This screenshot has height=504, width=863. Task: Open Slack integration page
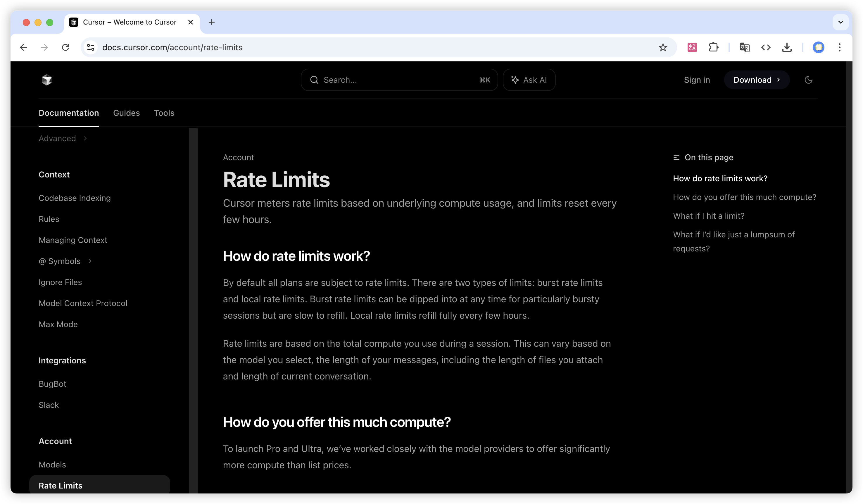point(49,405)
